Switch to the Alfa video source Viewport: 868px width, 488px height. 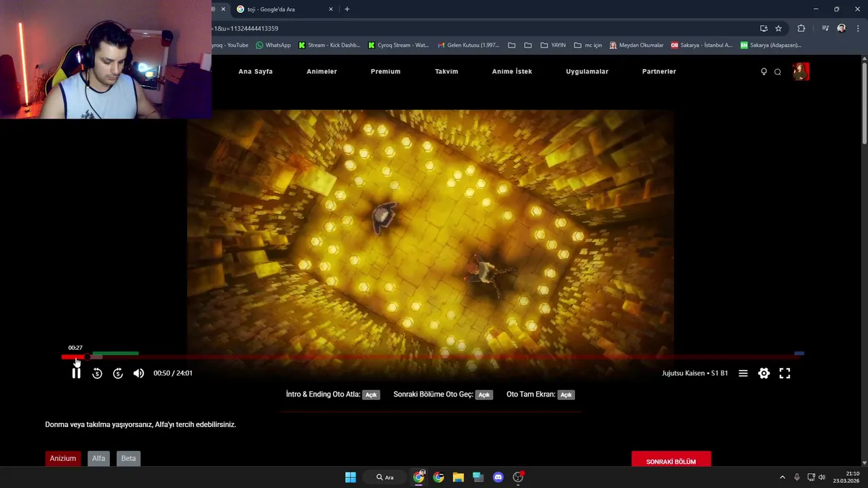(98, 458)
